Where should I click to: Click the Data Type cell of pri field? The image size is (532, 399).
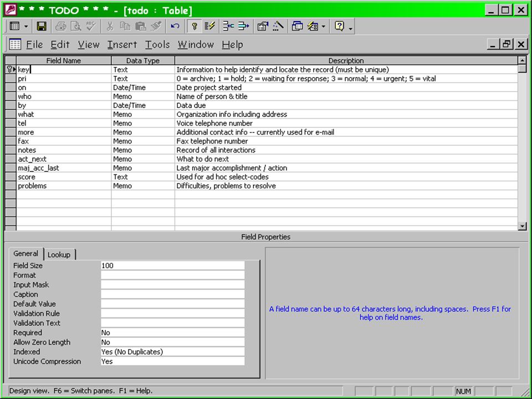[143, 79]
